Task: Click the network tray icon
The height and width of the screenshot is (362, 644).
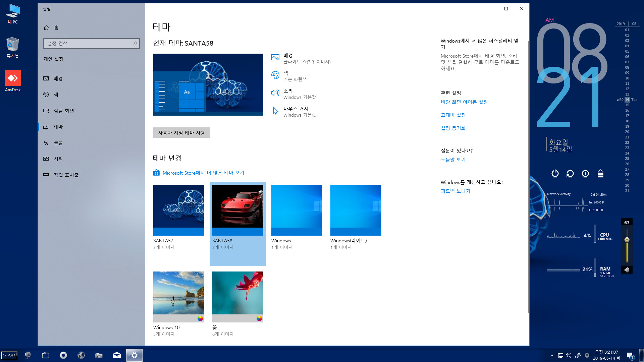Action: [x=560, y=355]
